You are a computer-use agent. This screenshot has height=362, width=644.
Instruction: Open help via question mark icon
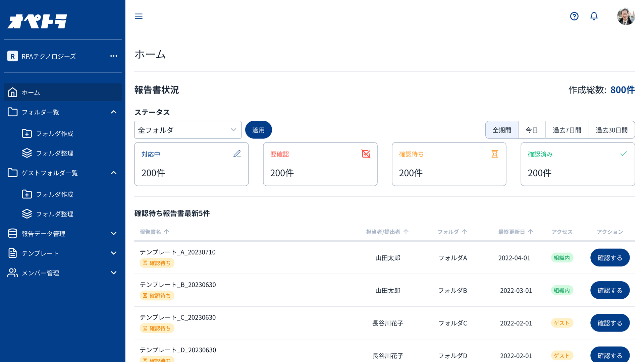[574, 16]
